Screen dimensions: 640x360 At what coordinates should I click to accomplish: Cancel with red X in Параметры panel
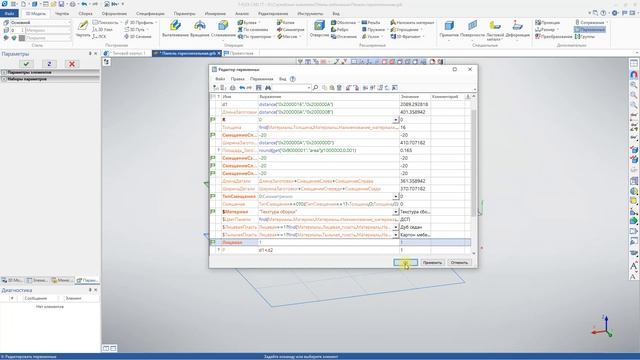72,64
